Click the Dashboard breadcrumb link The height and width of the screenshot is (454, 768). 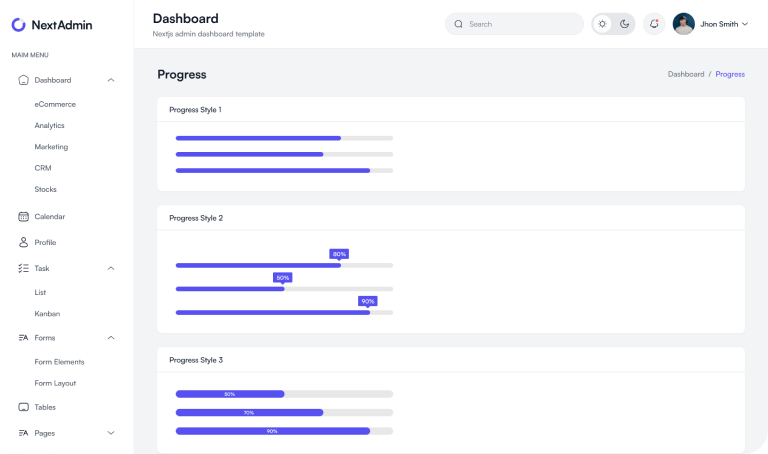coord(685,74)
